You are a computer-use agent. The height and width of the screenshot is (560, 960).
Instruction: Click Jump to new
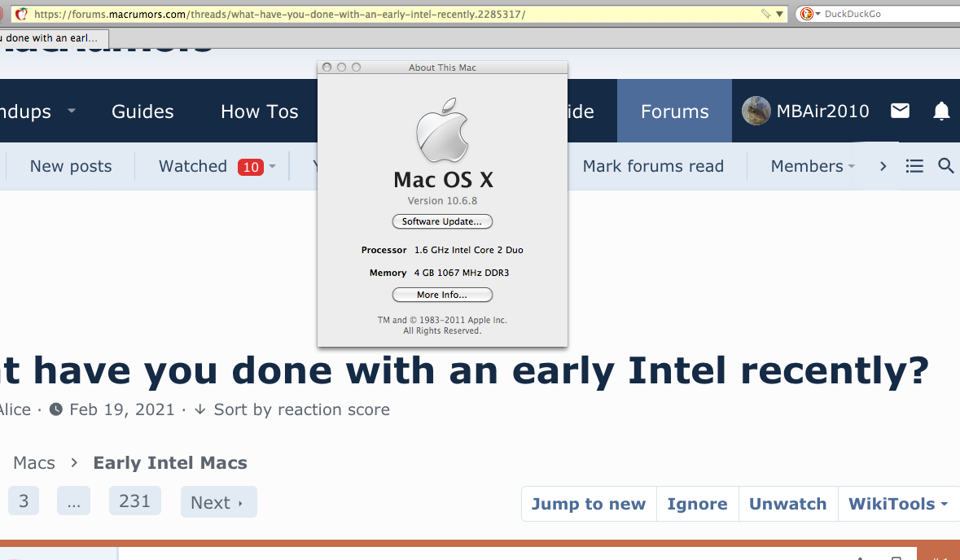[x=589, y=504]
